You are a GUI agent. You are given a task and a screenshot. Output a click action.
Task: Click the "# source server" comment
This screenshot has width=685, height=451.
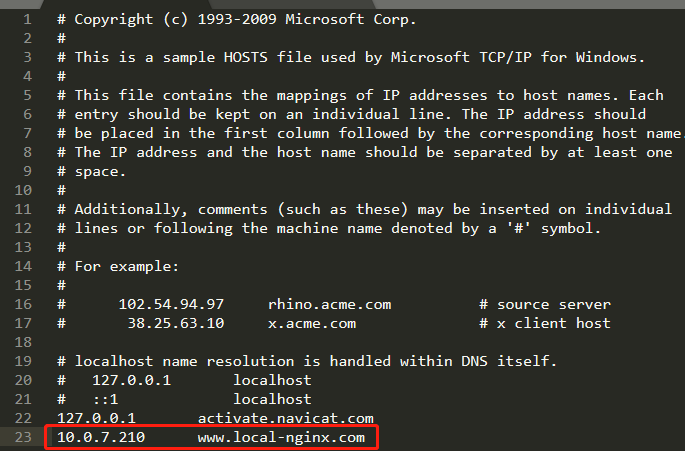[545, 304]
